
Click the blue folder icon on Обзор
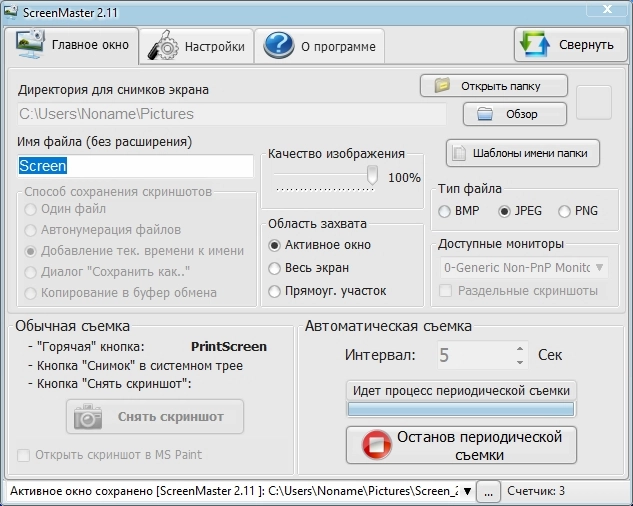485,114
